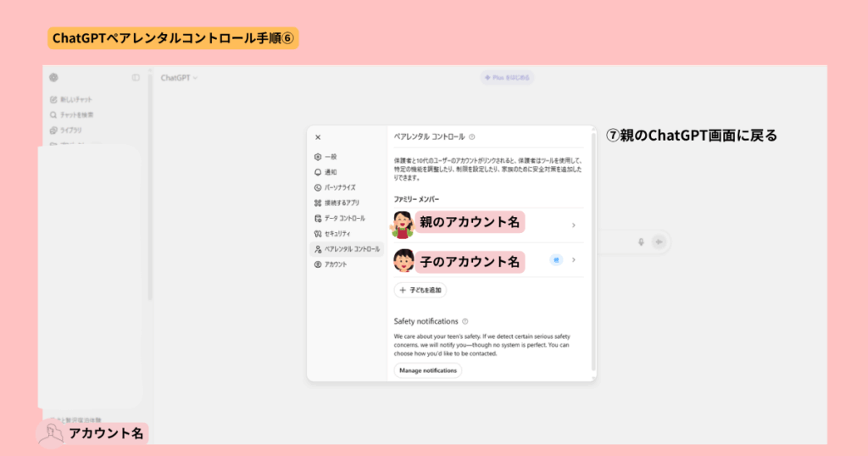The width and height of the screenshot is (868, 456).
Task: Click the microphone icon in chat input
Action: [x=641, y=242]
